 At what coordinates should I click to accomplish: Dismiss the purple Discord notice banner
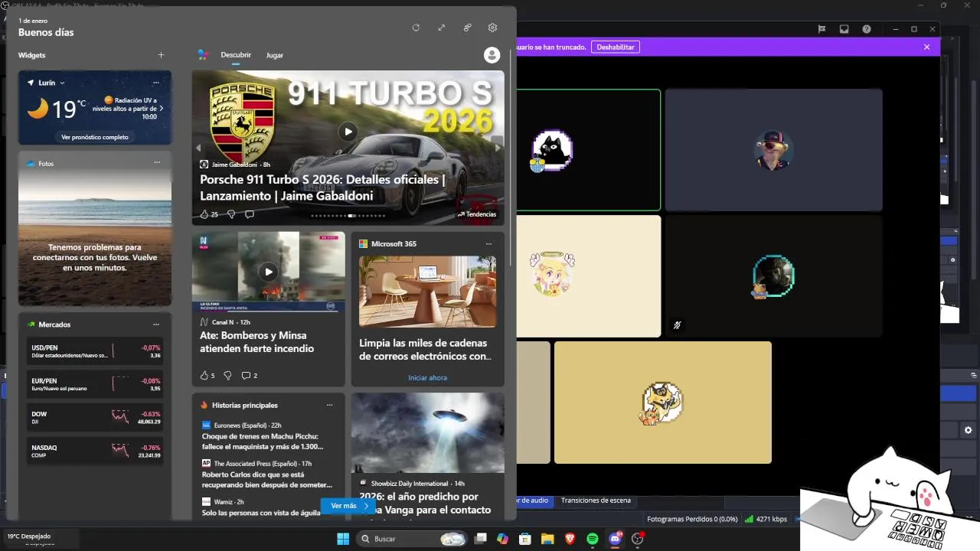tap(926, 47)
